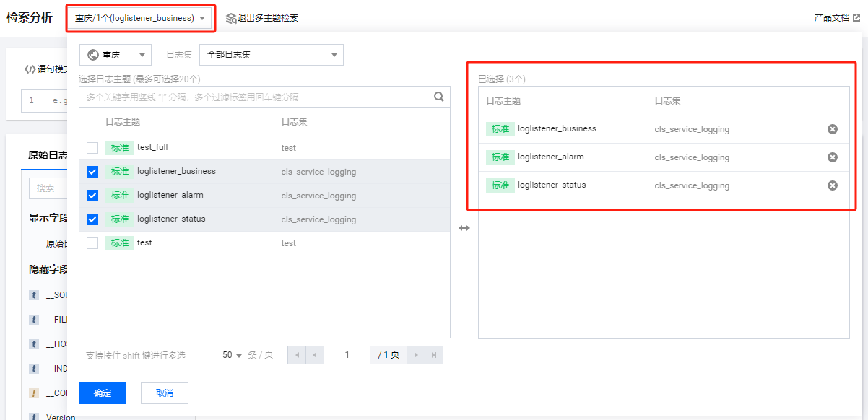This screenshot has width=868, height=420.
Task: Go to next page arrow
Action: 416,355
